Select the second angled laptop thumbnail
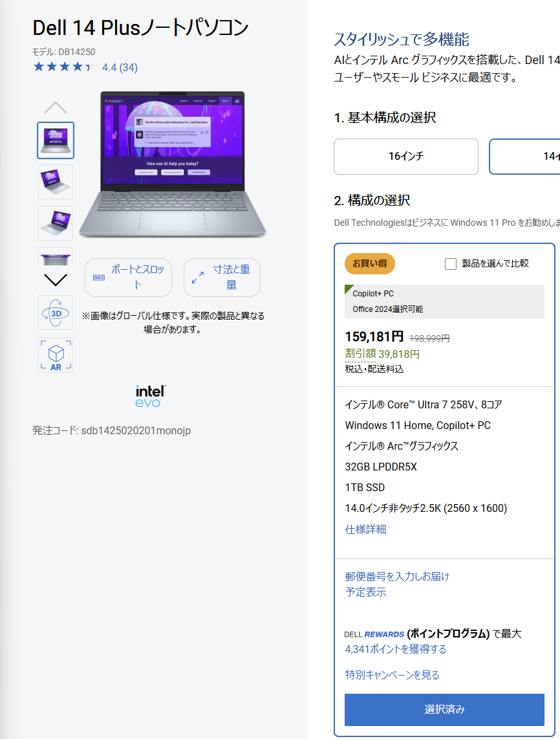This screenshot has height=739, width=560. tap(56, 181)
